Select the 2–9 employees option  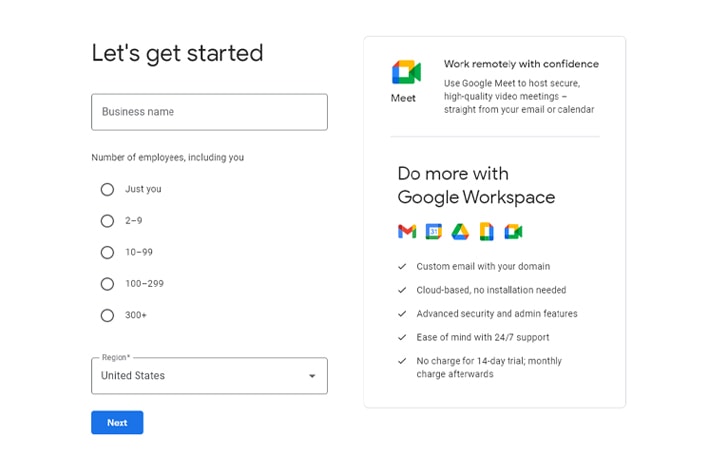[107, 221]
